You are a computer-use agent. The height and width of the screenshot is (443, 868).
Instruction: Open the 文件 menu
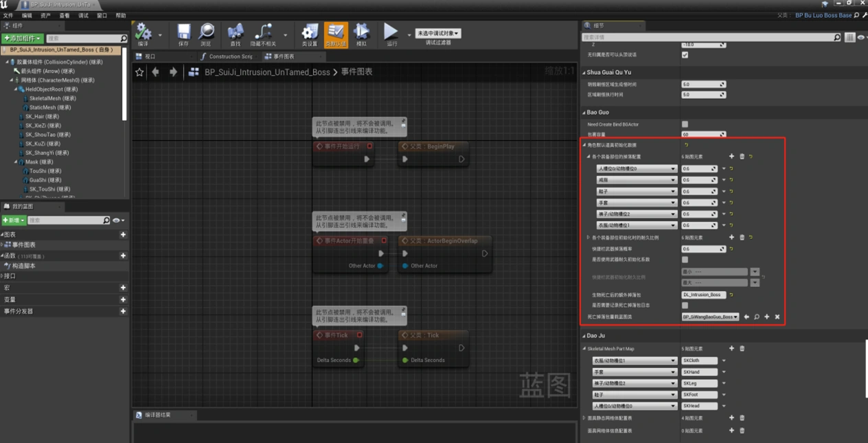pos(8,15)
